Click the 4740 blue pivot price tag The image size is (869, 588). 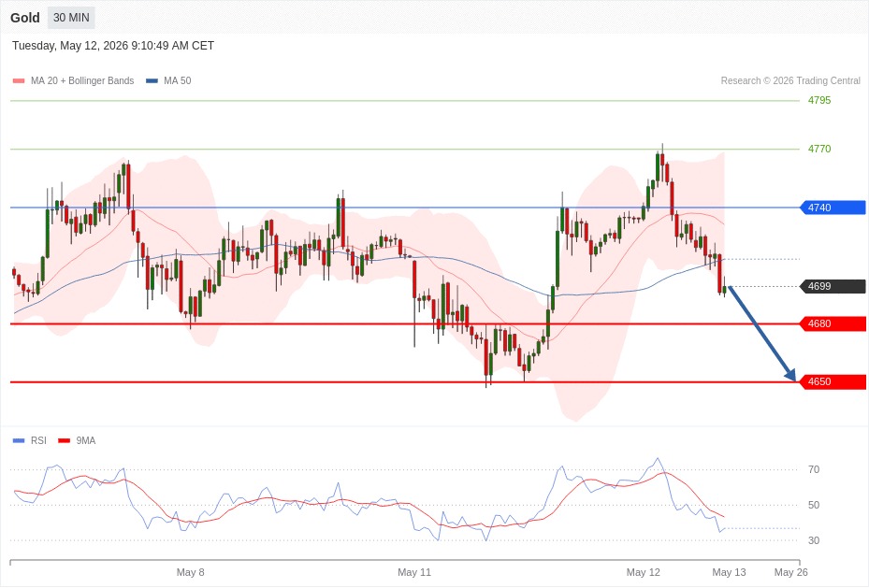click(x=833, y=208)
